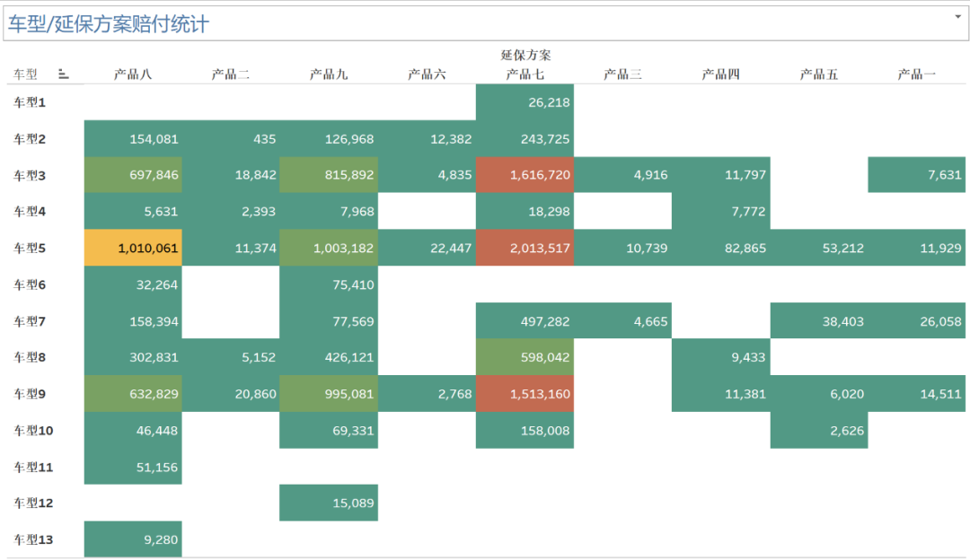Click the red 2,013,517 cell
Image resolution: width=970 pixels, height=560 pixels.
(x=525, y=248)
